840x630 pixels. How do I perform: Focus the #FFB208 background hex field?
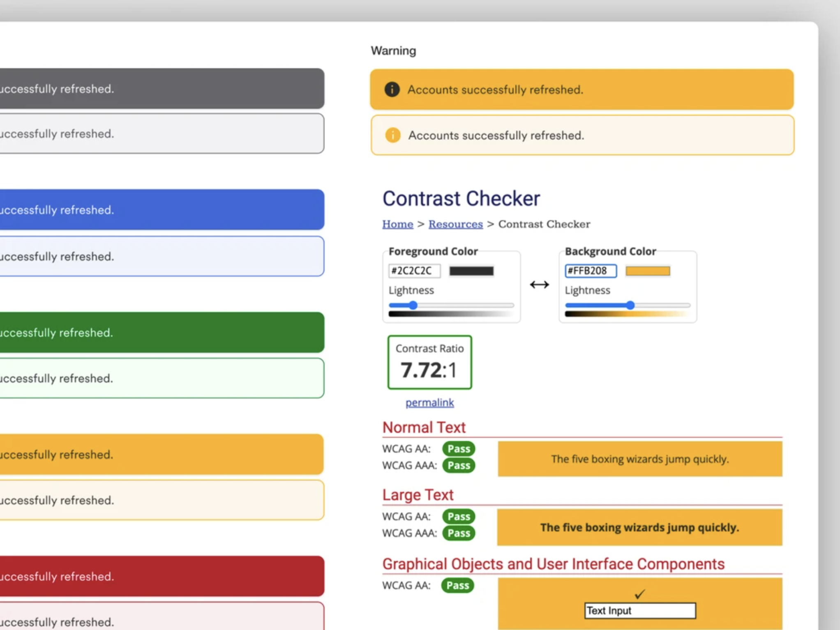590,271
